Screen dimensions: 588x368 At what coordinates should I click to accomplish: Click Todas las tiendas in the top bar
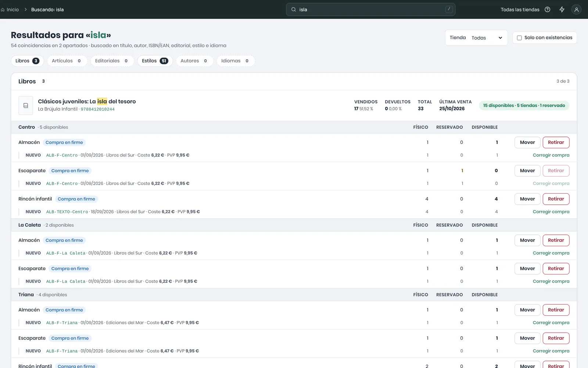[x=520, y=10]
